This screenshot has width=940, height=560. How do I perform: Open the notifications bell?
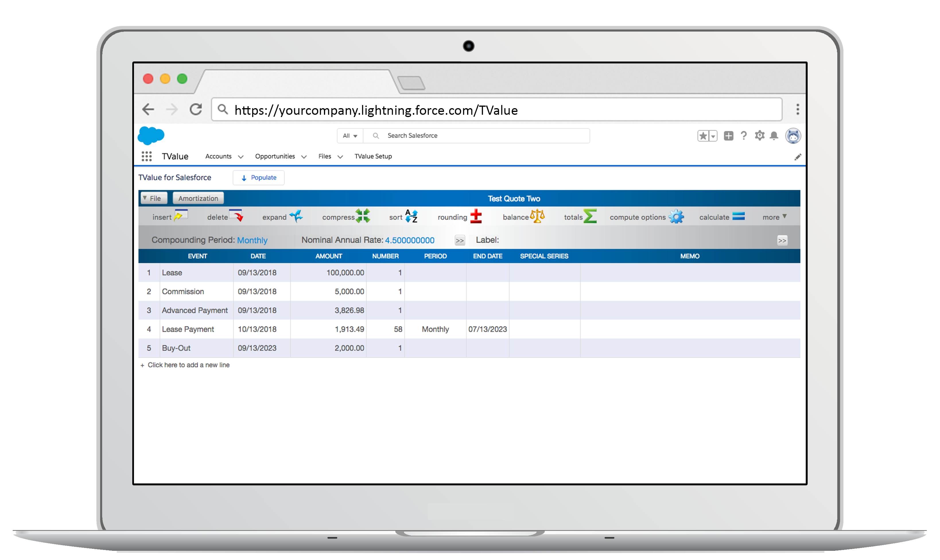tap(774, 135)
